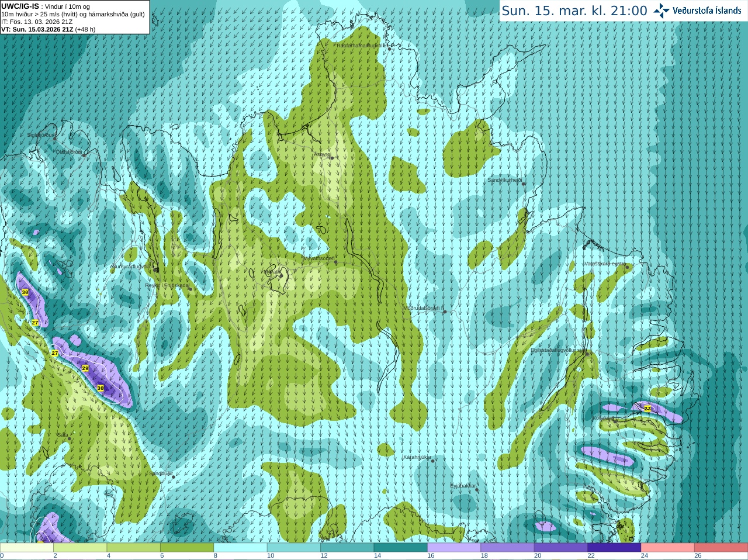Click the legend scale number '8'
This screenshot has width=748, height=560.
(x=215, y=556)
